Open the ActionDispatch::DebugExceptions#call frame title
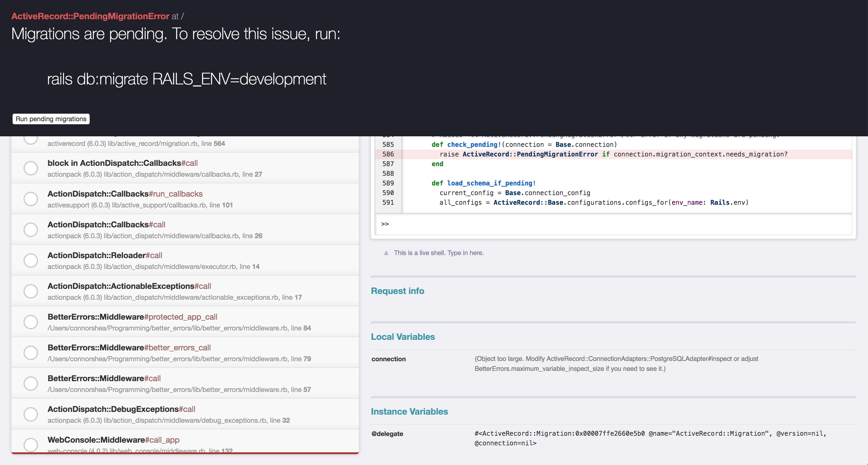 121,409
